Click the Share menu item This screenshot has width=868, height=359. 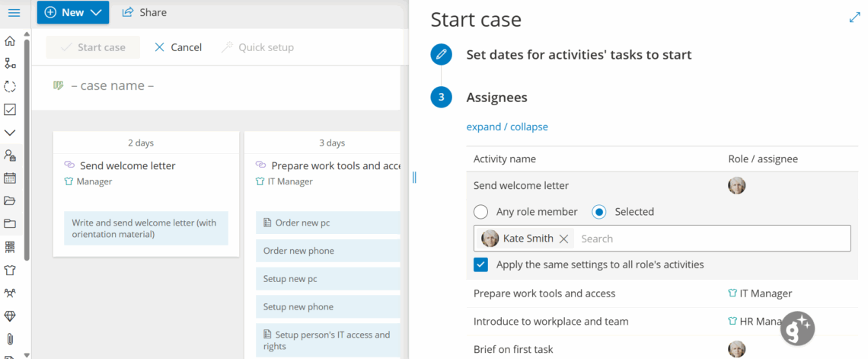[145, 12]
